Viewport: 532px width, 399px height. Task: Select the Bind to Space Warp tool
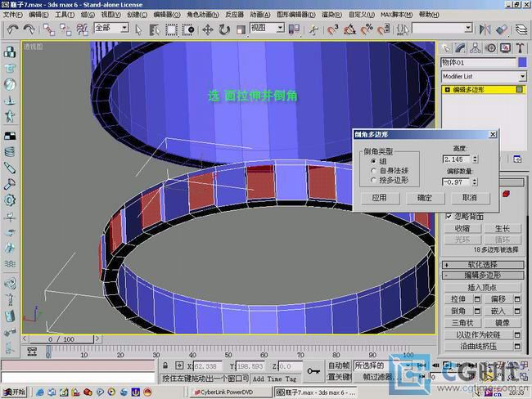click(82, 29)
